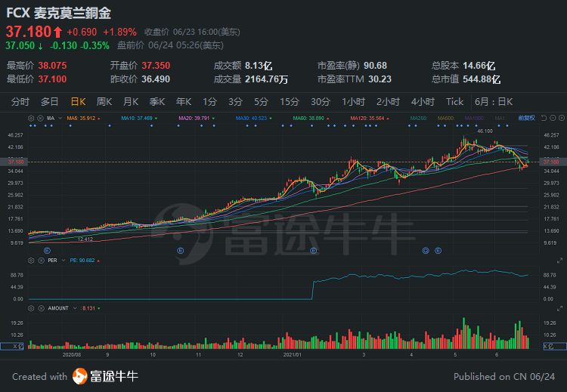
Task: Select the 月K monthly candlestick tab
Action: point(131,102)
